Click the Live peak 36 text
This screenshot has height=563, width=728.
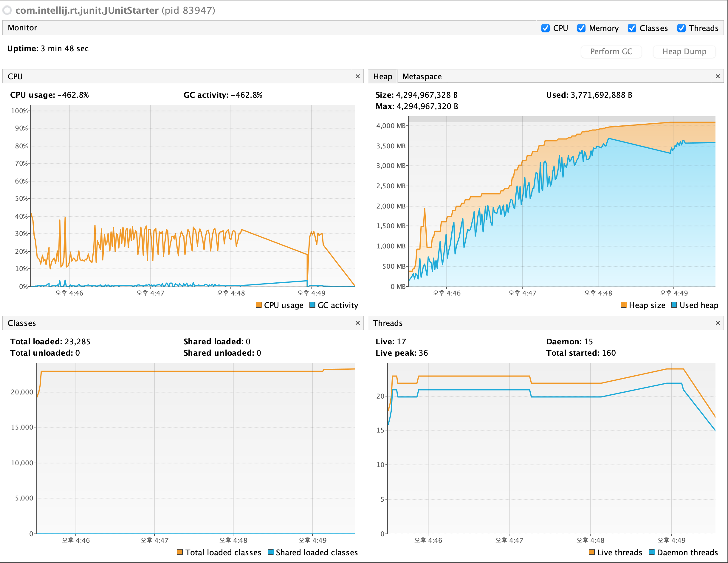(x=402, y=353)
